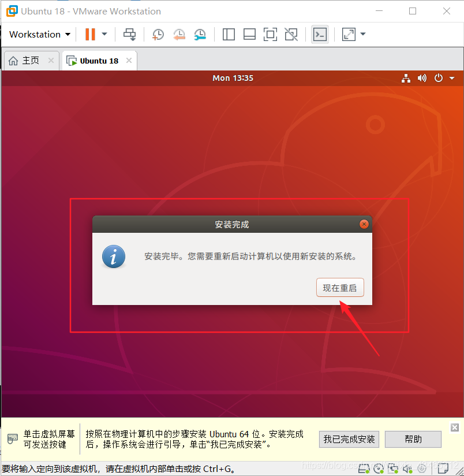This screenshot has width=464, height=476.
Task: Click the Ubuntu volume indicator
Action: [x=422, y=79]
